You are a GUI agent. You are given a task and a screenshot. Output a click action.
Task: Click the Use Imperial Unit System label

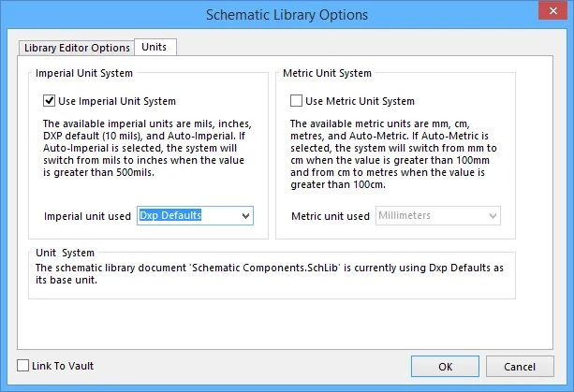click(x=117, y=101)
